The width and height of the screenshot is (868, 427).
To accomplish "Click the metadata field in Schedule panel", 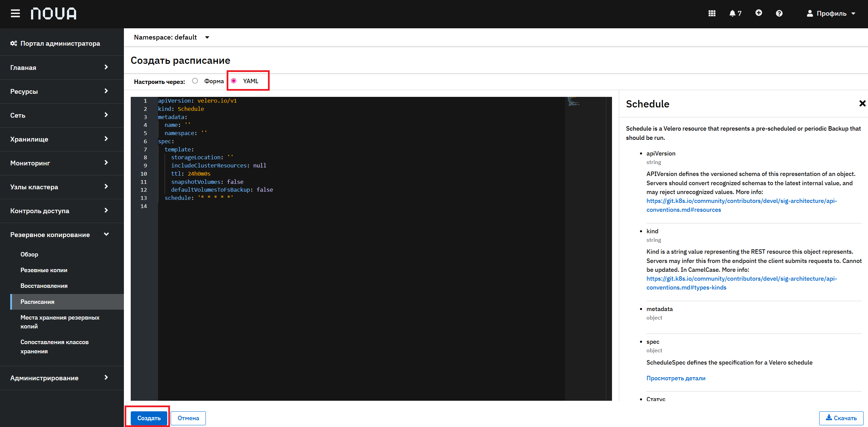I will pos(659,309).
